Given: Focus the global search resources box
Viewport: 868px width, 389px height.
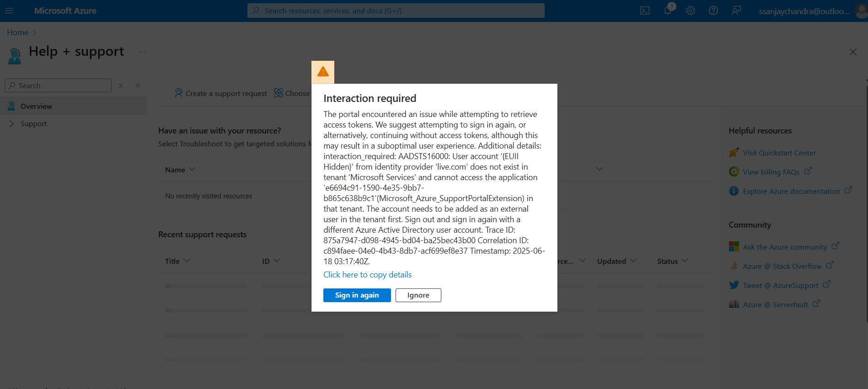Looking at the screenshot, I should click(x=396, y=11).
